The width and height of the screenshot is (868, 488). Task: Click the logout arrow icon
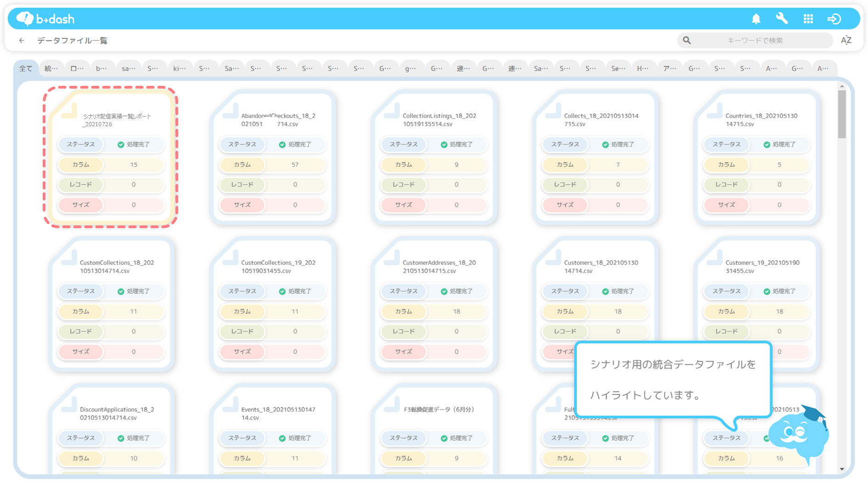(834, 19)
